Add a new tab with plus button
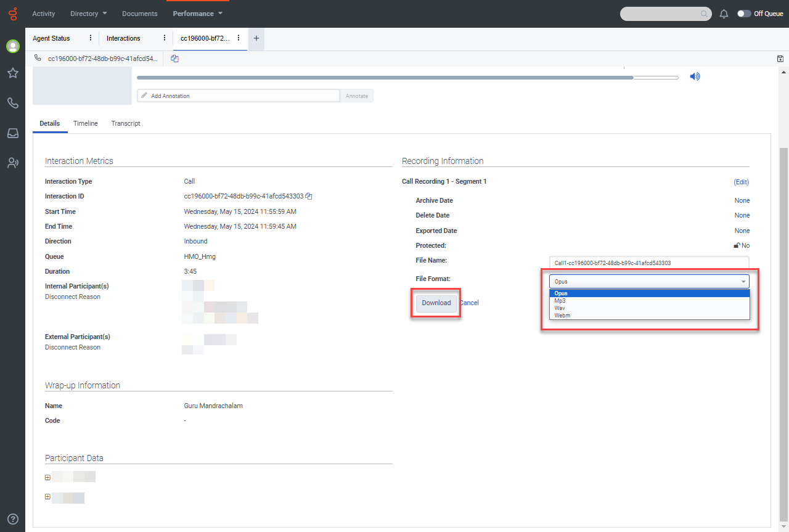The image size is (789, 532). click(x=256, y=38)
